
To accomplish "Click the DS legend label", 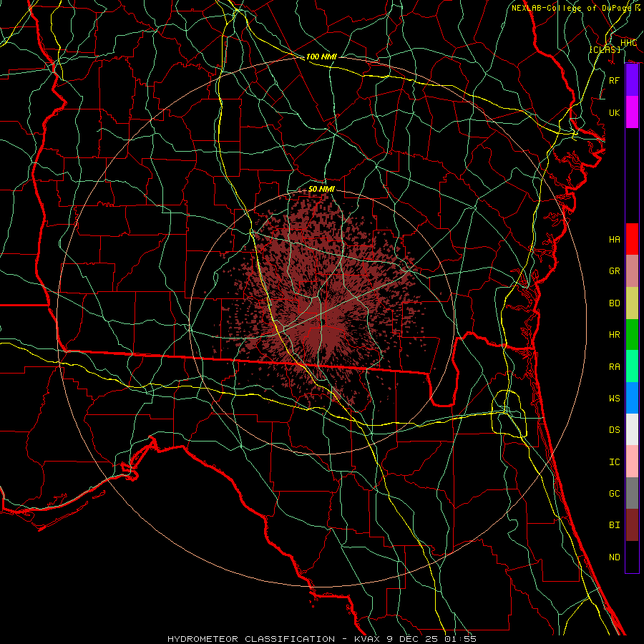I will 615,430.
